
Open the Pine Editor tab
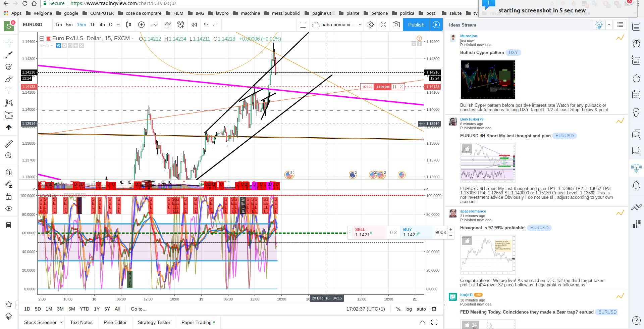115,322
